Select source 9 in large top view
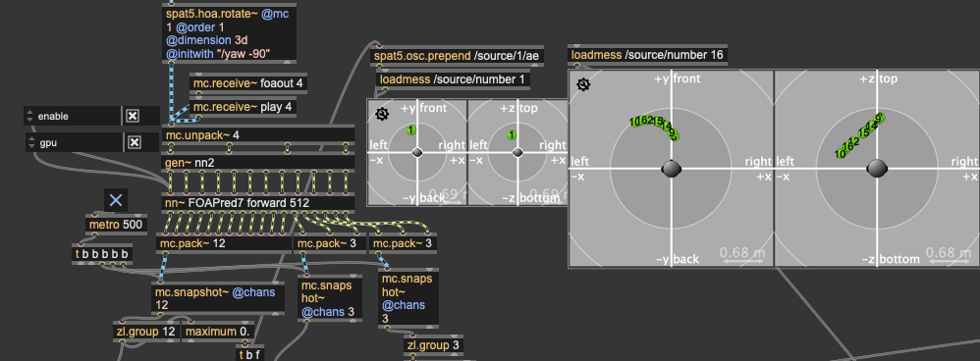This screenshot has height=361, width=980. pos(879,118)
